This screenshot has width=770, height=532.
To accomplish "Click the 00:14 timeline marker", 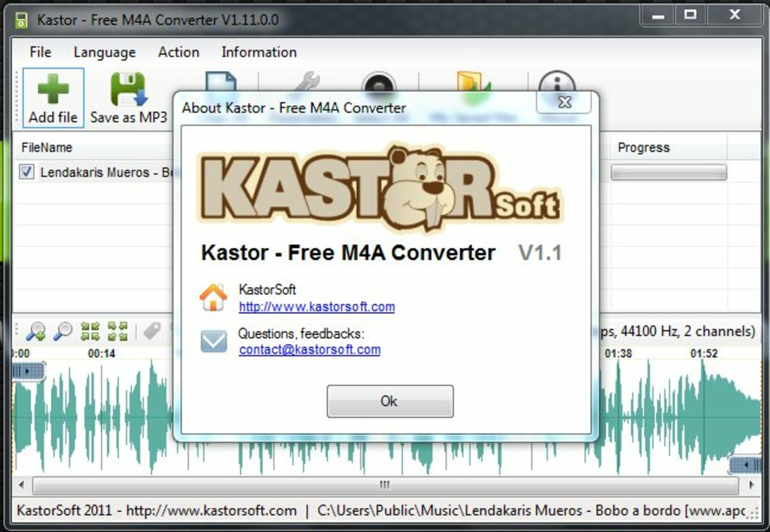I will pos(102,353).
